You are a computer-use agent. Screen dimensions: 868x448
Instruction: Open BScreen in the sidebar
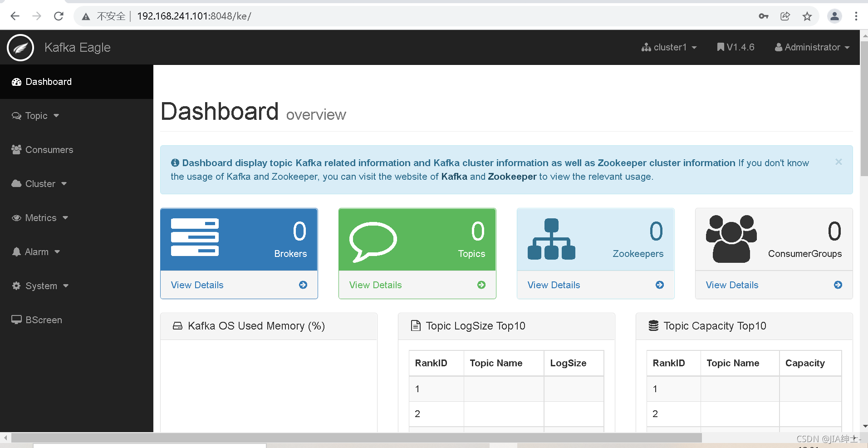tap(77, 320)
